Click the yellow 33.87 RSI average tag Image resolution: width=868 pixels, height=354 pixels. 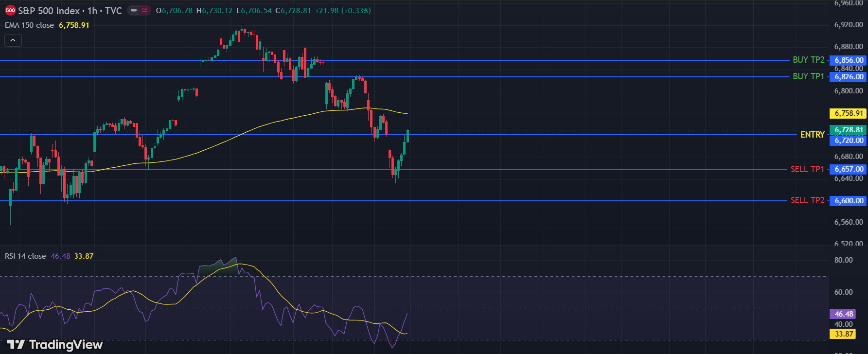(x=844, y=334)
